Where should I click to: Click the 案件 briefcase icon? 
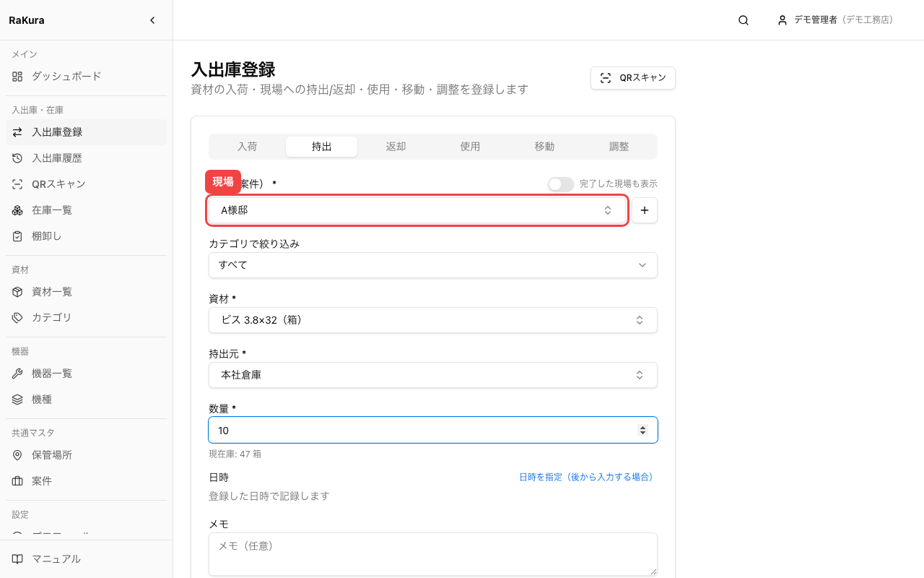[x=17, y=481]
